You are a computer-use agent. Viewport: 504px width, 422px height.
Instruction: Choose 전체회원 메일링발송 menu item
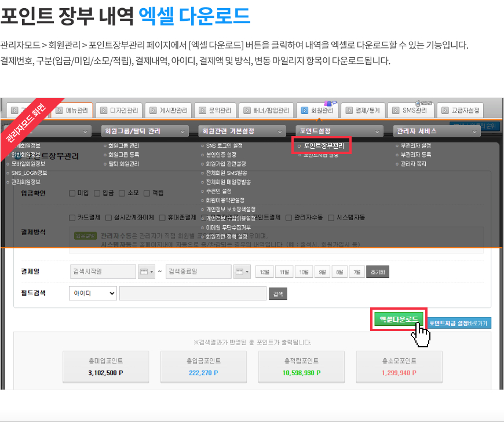click(228, 182)
